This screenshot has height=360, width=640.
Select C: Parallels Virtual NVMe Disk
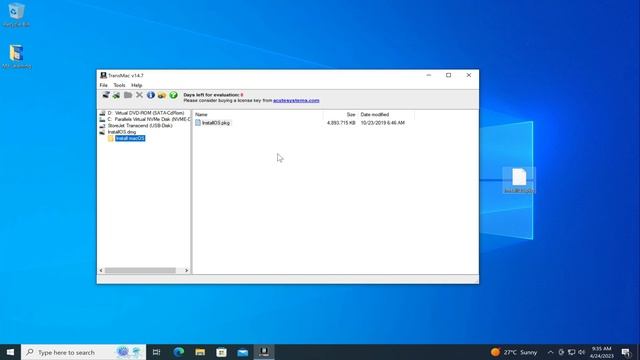pos(149,119)
